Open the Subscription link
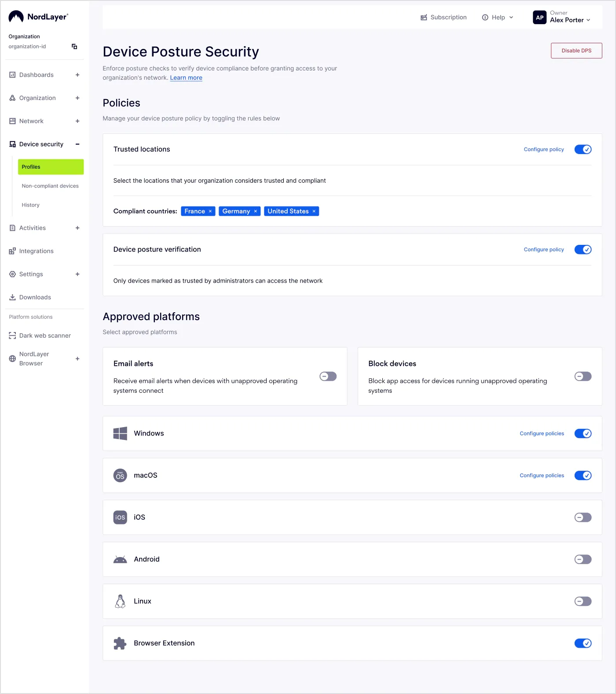Image resolution: width=616 pixels, height=694 pixels. coord(448,17)
